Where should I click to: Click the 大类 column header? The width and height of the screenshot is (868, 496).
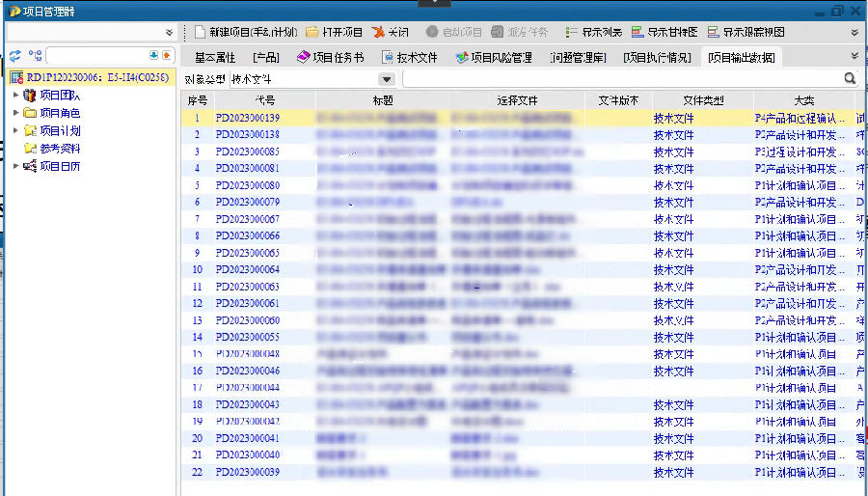point(803,100)
